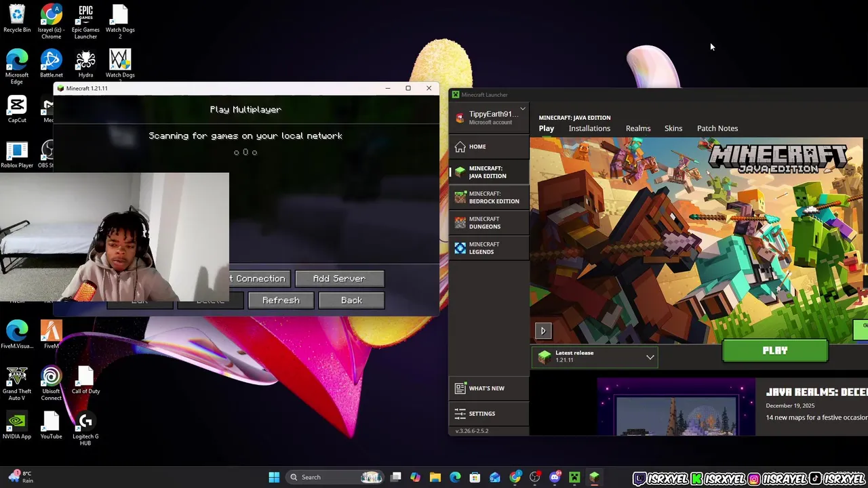Switch to the Play tab
The image size is (868, 488).
point(547,128)
